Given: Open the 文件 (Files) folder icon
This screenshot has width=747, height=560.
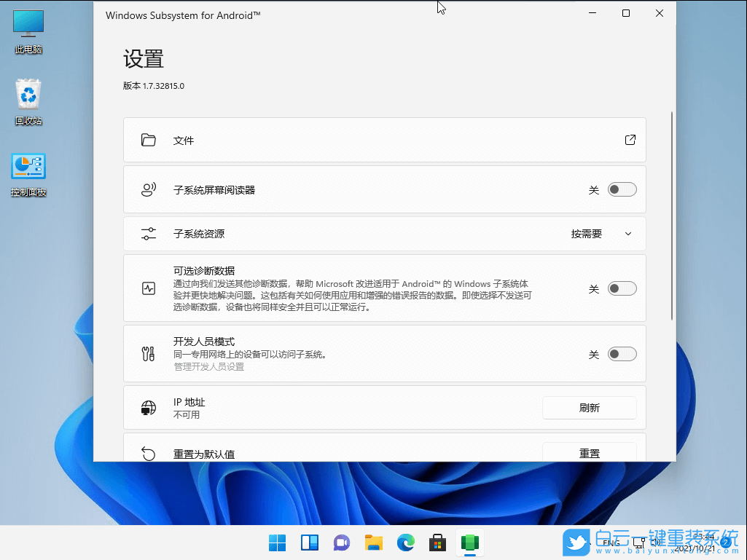Looking at the screenshot, I should [x=148, y=140].
